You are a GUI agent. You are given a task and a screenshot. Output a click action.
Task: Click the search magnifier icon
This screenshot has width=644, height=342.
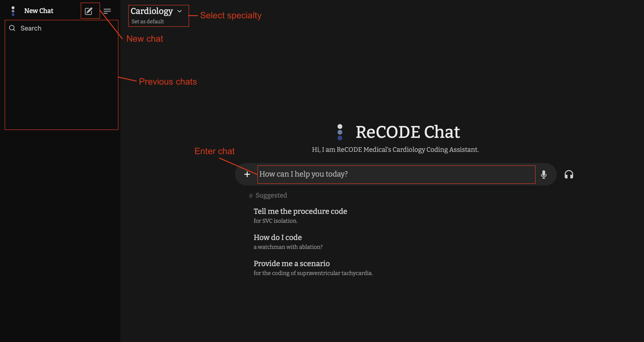12,28
